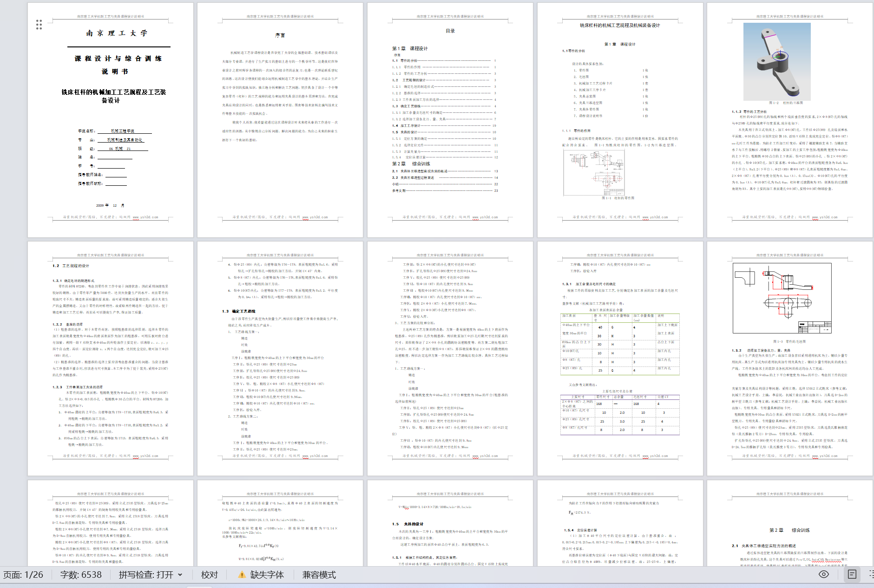874x588 pixels.
Task: Click the 1.2 工艺规程的设计 section heading
Action: click(x=71, y=266)
